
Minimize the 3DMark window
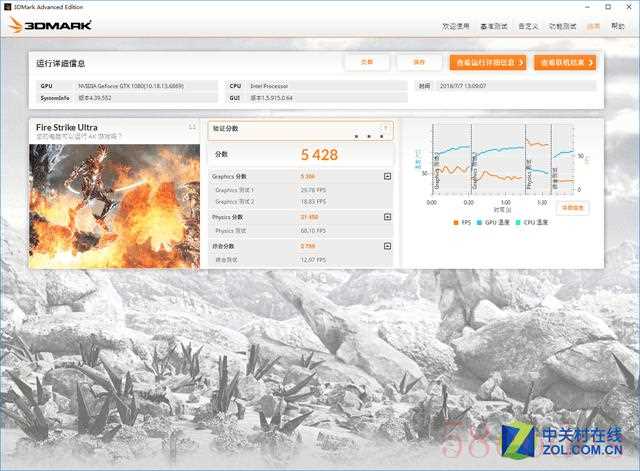coord(587,7)
